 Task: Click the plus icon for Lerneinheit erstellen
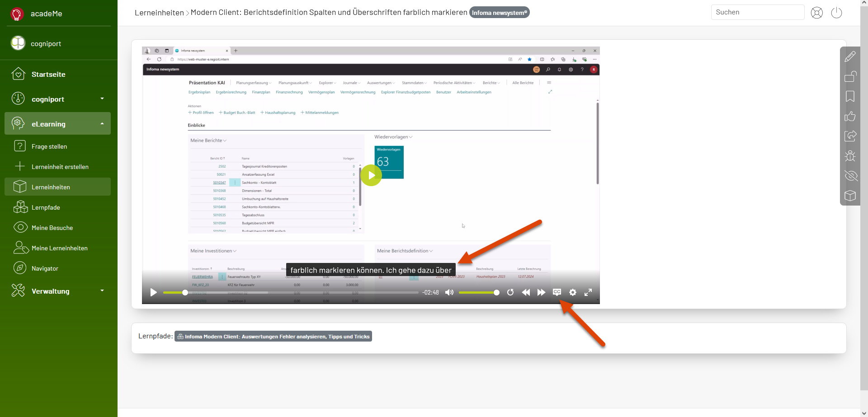[x=20, y=166]
